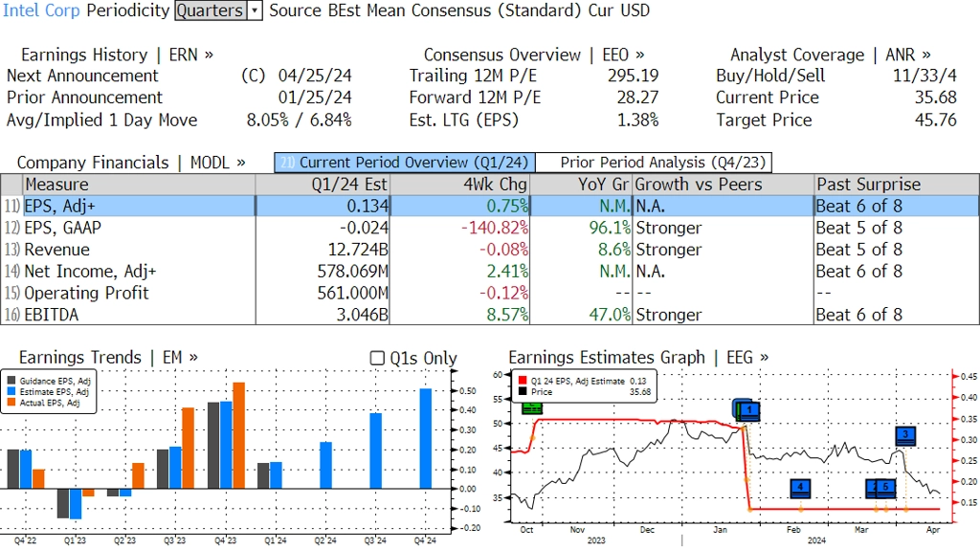This screenshot has width=980, height=549.
Task: Click the Q3'23 orange actual EPS bar
Action: 189,448
